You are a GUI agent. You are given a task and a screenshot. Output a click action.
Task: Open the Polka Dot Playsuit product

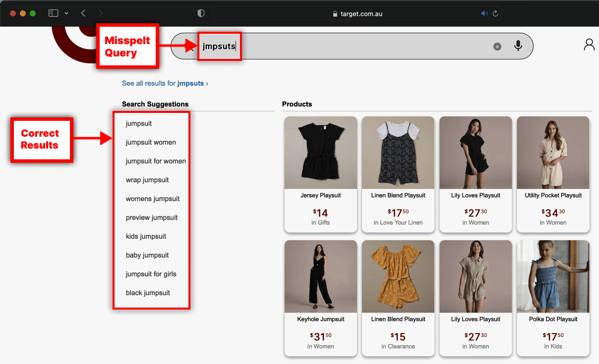tap(553, 297)
